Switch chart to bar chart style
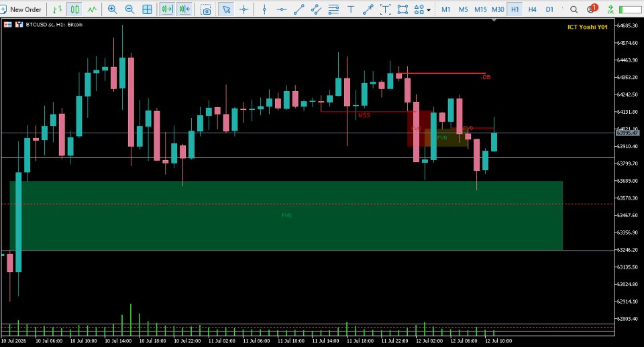Image resolution: width=644 pixels, height=347 pixels. point(58,9)
